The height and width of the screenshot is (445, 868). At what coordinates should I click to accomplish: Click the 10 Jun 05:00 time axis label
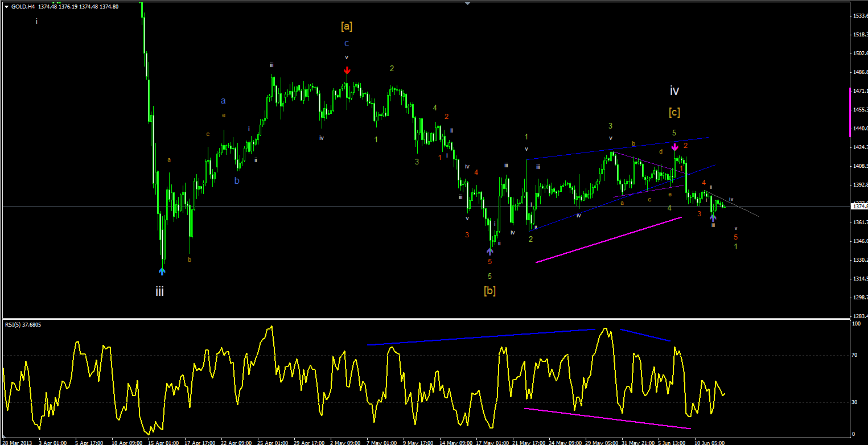pos(709,442)
